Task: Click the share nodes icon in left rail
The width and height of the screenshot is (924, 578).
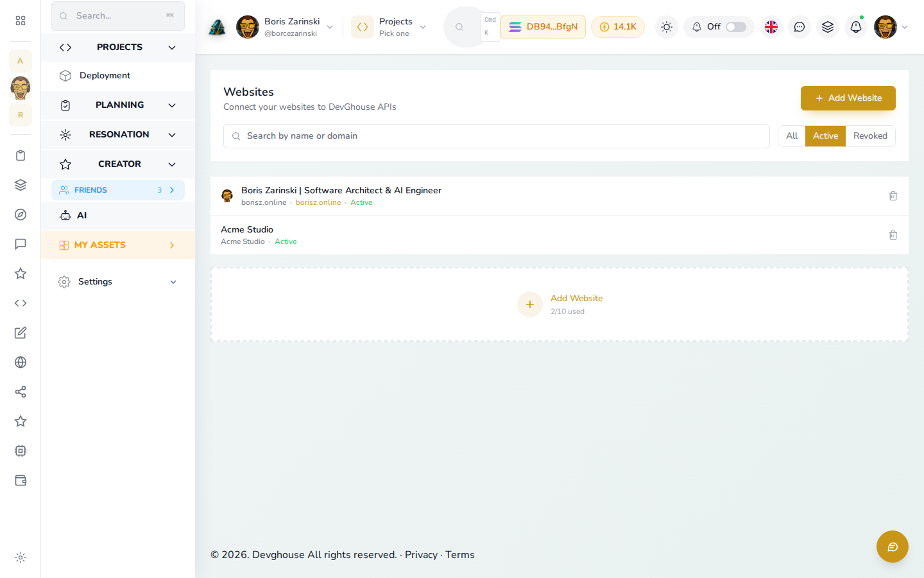Action: [x=21, y=392]
